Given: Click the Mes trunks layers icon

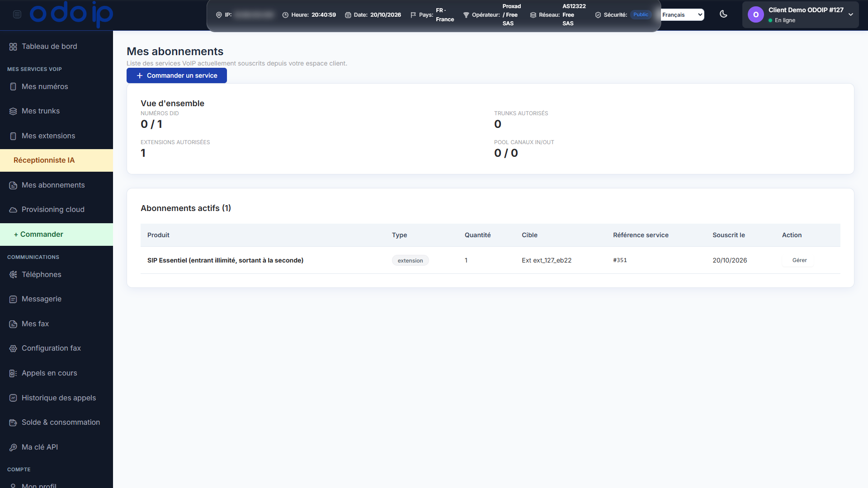Looking at the screenshot, I should [13, 111].
